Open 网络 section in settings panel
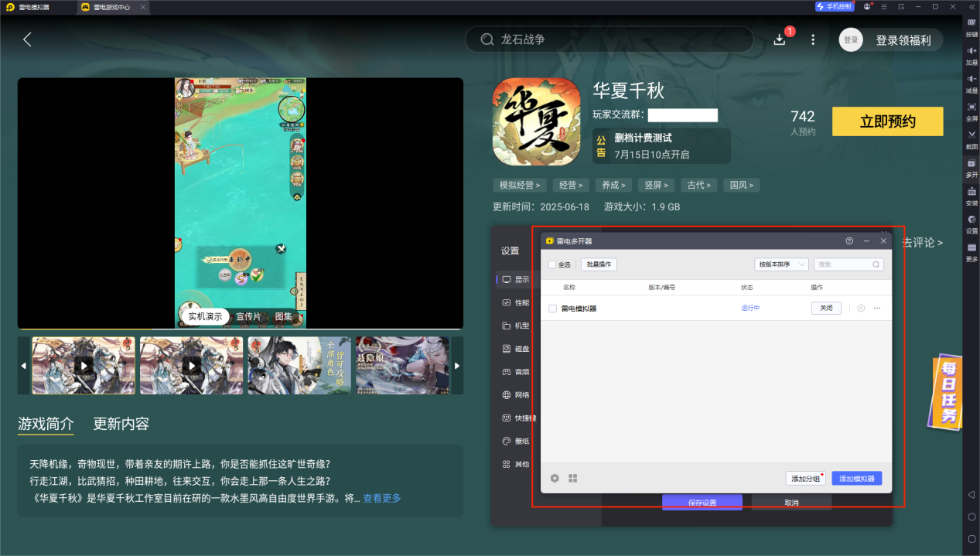Viewport: 980px width, 556px height. pos(516,395)
